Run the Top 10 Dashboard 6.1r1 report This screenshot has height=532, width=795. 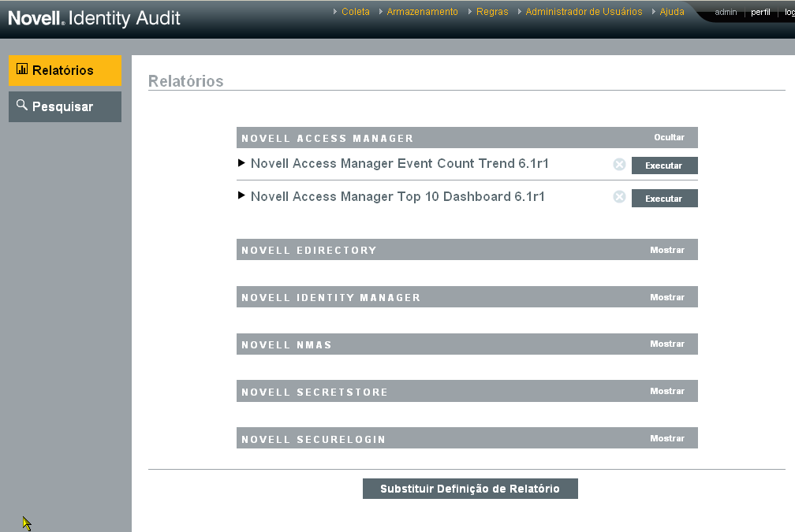pos(664,198)
